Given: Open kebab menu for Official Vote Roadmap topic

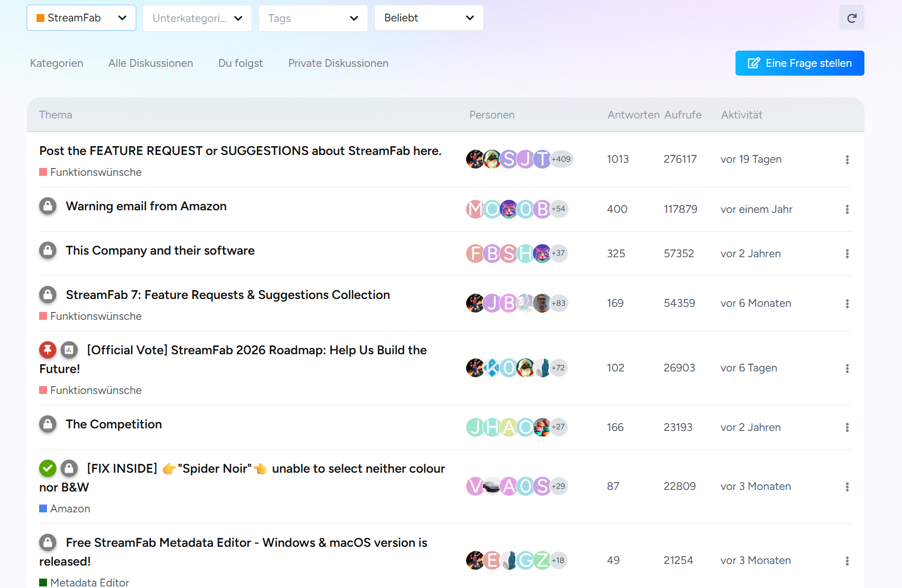Looking at the screenshot, I should pos(847,368).
